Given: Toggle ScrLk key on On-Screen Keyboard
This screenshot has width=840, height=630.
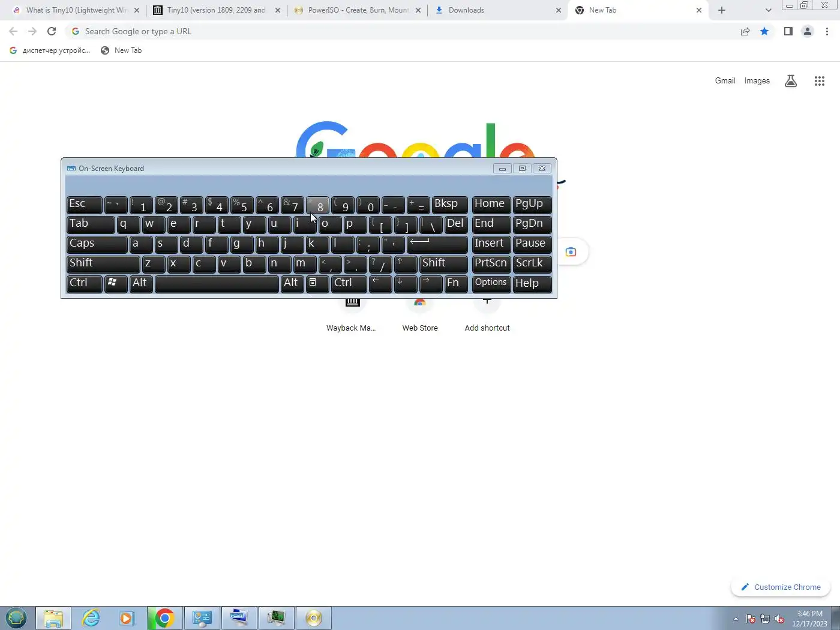Looking at the screenshot, I should pyautogui.click(x=532, y=264).
